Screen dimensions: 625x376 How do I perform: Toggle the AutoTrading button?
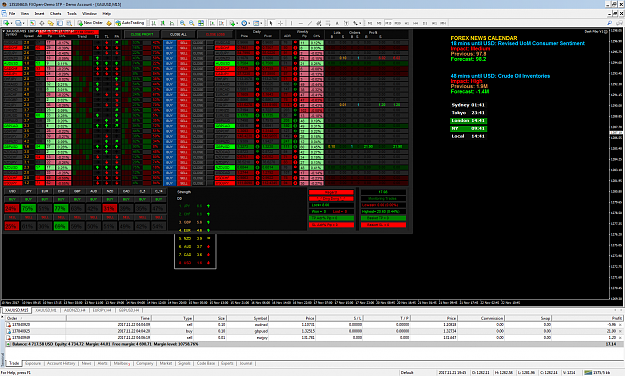click(x=130, y=23)
